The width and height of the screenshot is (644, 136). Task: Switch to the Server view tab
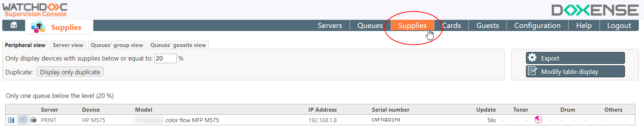click(68, 45)
